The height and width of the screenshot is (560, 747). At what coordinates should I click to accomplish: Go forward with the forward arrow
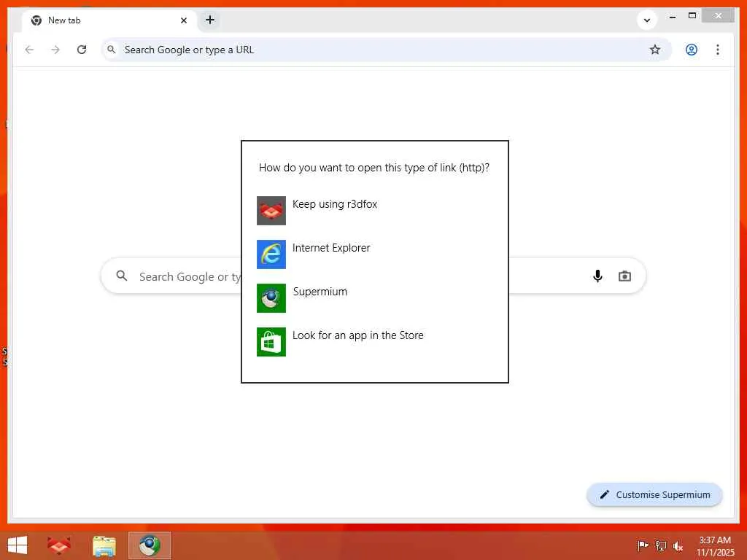tap(55, 50)
